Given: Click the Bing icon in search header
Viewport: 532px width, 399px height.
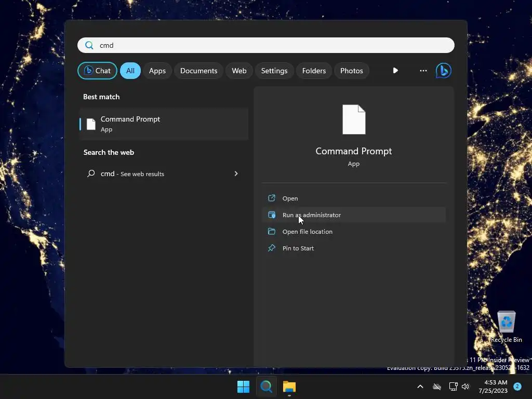Looking at the screenshot, I should 444,71.
